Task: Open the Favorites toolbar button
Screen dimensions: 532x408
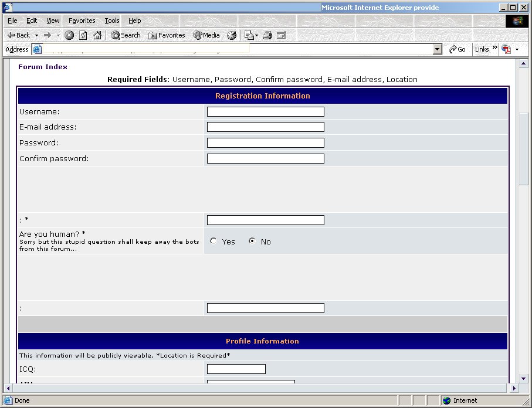Action: (167, 35)
